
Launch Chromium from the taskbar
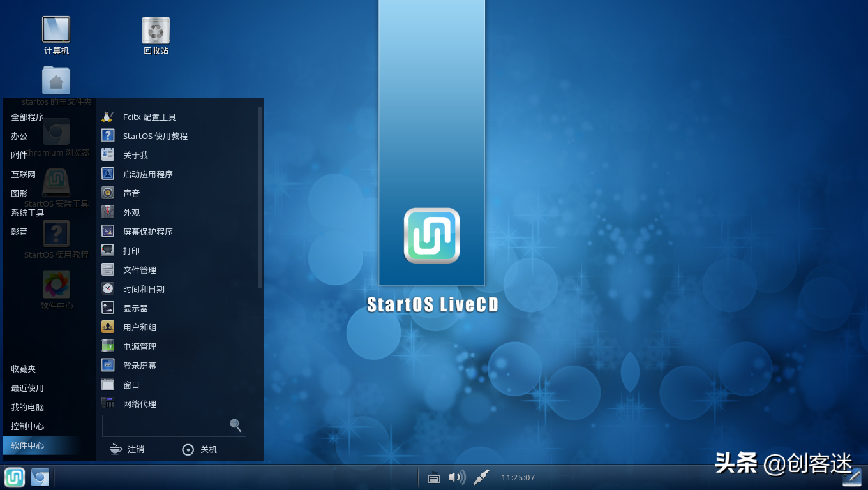[x=40, y=477]
